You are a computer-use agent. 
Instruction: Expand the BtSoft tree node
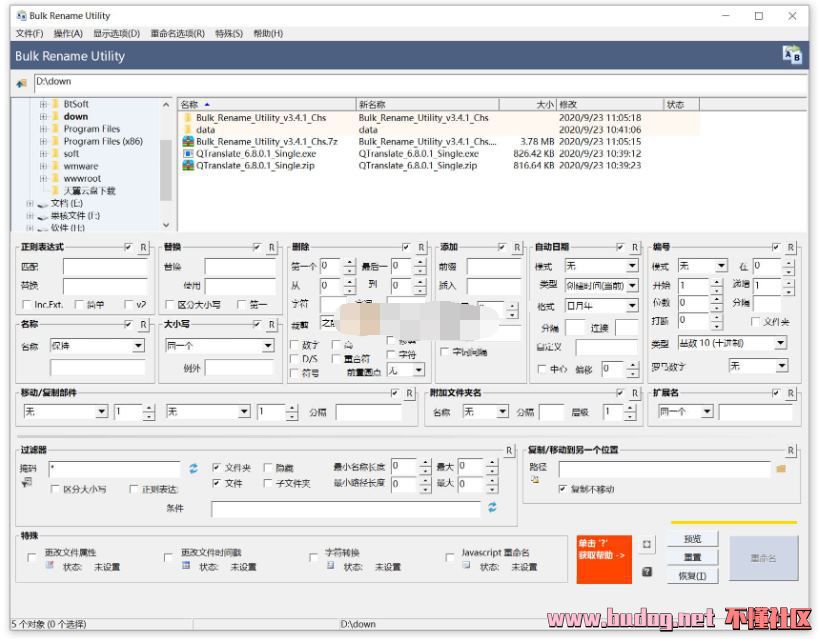click(x=43, y=104)
